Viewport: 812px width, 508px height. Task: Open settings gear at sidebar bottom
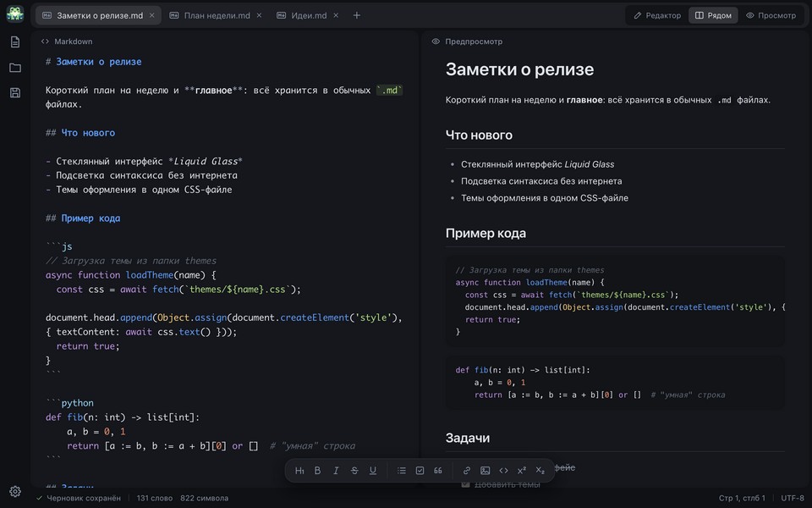[x=15, y=491]
